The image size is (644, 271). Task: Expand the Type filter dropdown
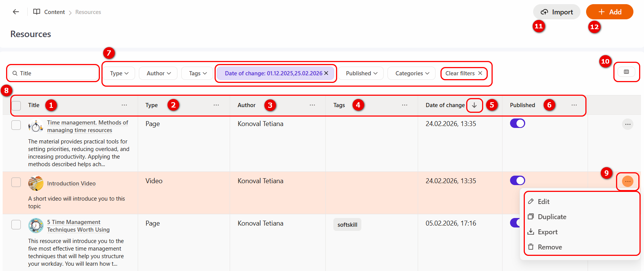pyautogui.click(x=119, y=73)
